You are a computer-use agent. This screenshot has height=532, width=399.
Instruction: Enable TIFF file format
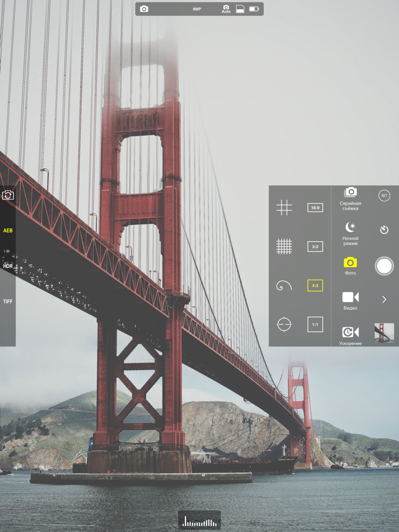(8, 301)
